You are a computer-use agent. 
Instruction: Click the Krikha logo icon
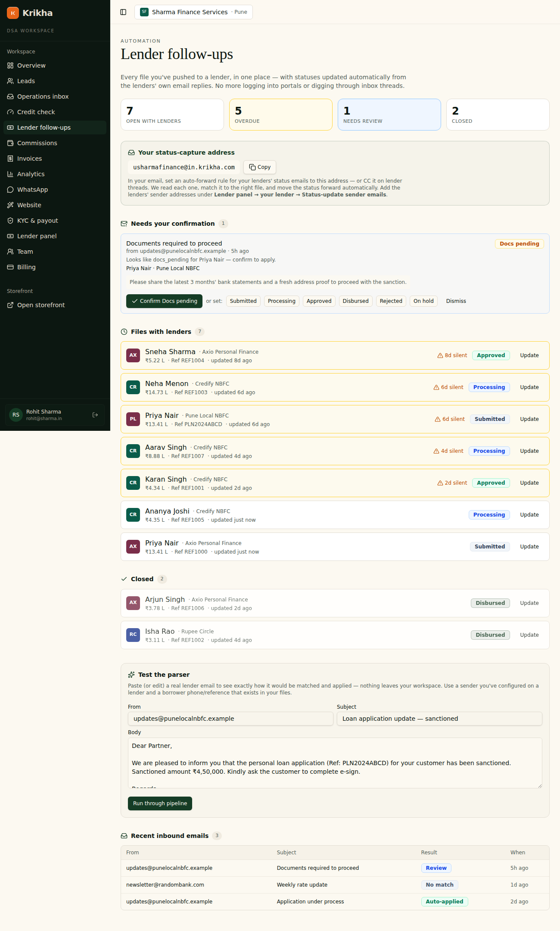pos(13,13)
